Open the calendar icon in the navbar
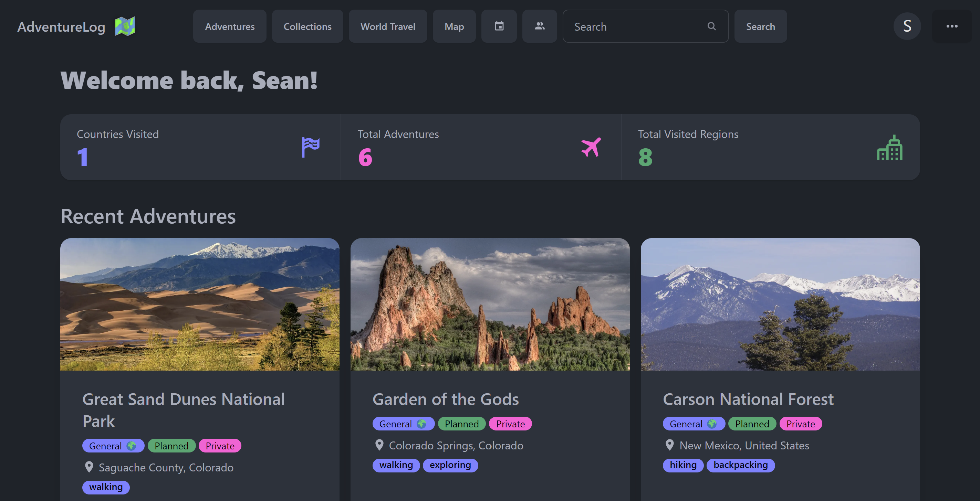This screenshot has height=501, width=980. click(x=499, y=26)
